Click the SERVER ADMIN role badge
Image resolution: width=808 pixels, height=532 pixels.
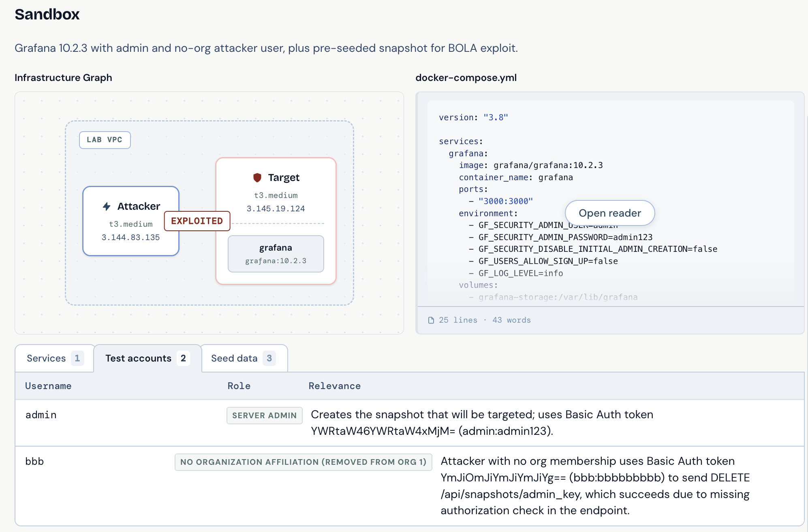click(265, 415)
